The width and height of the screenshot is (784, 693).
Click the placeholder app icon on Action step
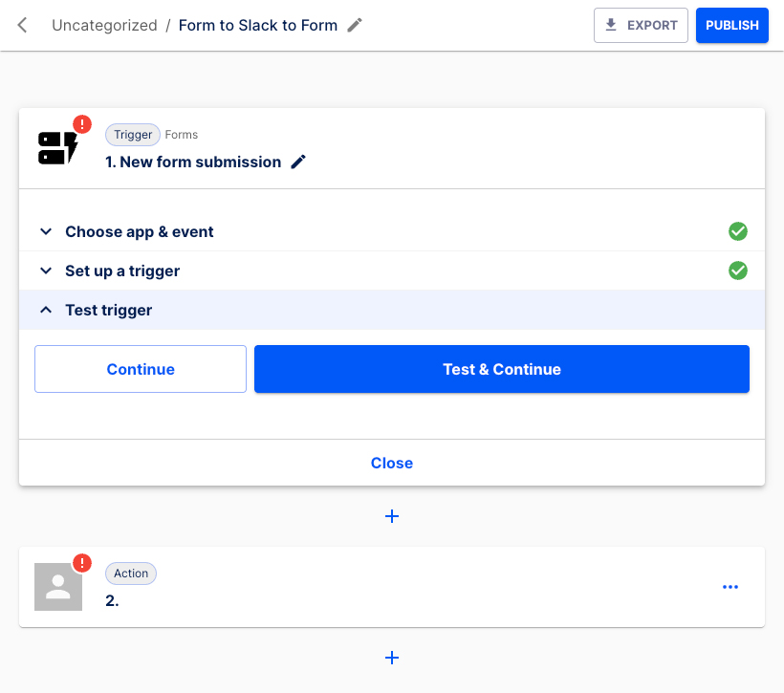click(x=57, y=585)
